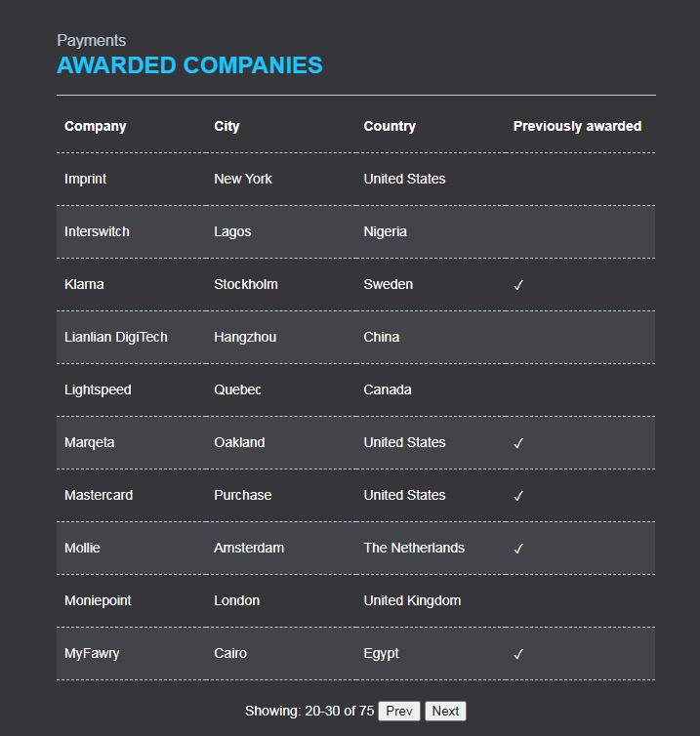Select the Lightspeed company row

pos(98,389)
